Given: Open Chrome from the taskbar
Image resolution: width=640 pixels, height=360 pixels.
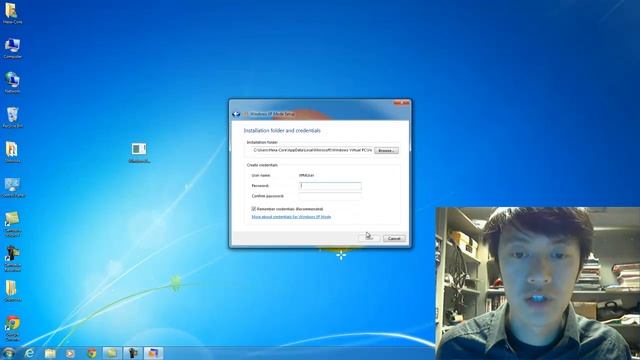Looking at the screenshot, I should 91,353.
